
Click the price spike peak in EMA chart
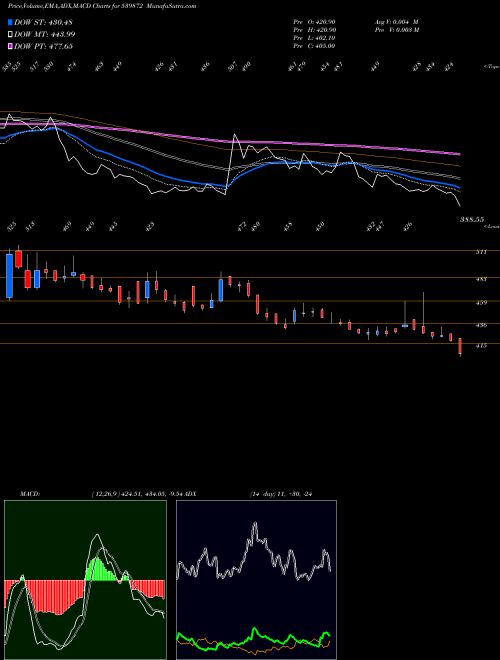pos(234,135)
